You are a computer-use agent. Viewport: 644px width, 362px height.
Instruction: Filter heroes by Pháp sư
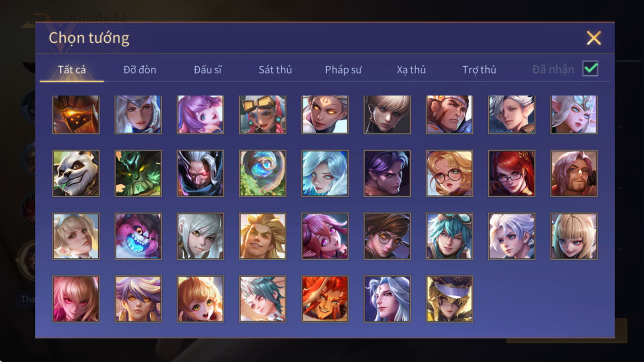tap(343, 70)
